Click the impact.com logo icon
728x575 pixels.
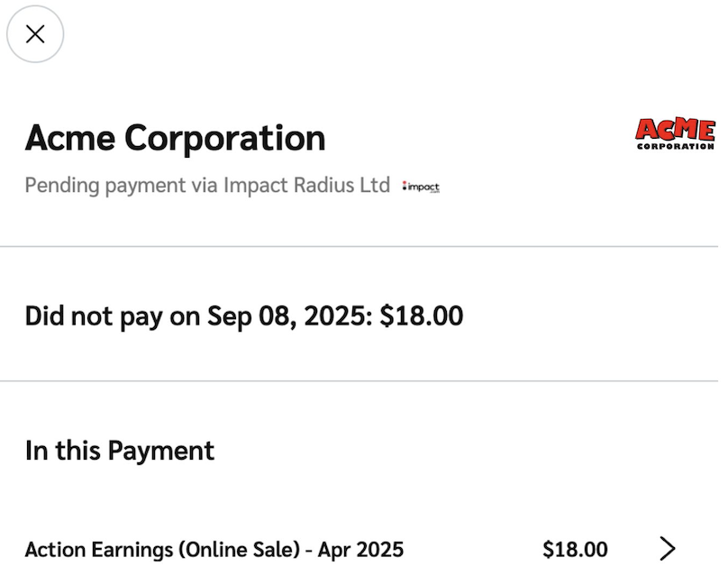422,187
